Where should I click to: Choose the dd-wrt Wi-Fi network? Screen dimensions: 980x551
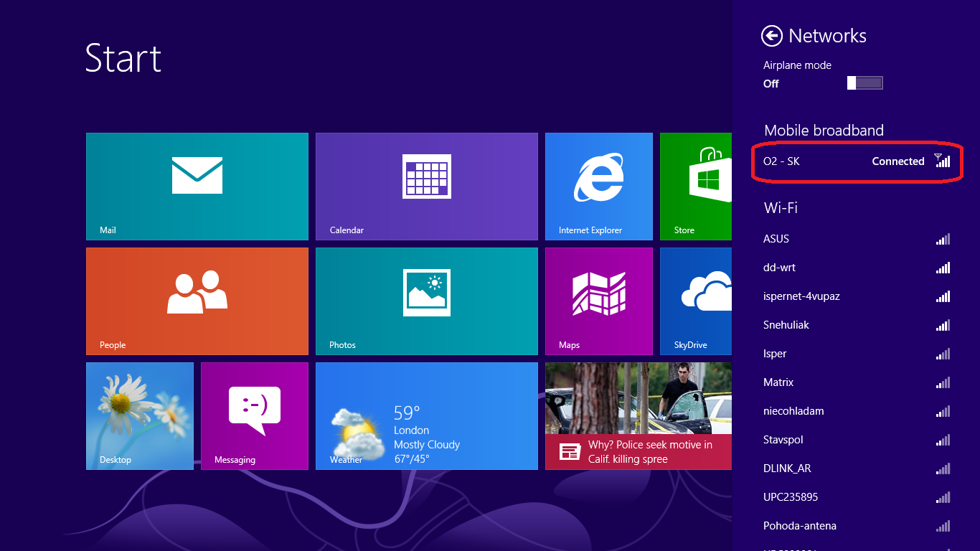[857, 268]
